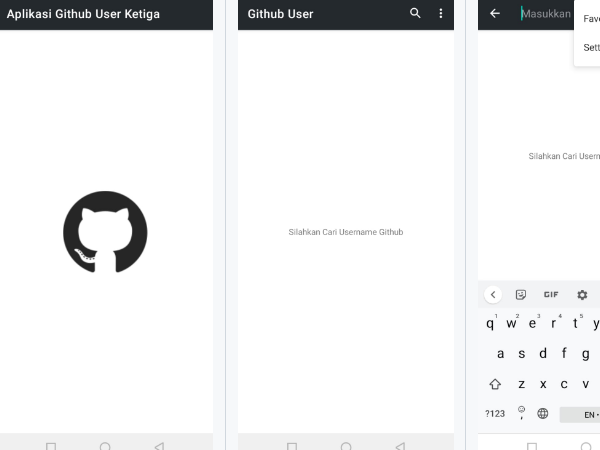Screen dimensions: 600x450
Task: Click the 'Aplikasi Github User Ketiga' title
Action: (83, 14)
